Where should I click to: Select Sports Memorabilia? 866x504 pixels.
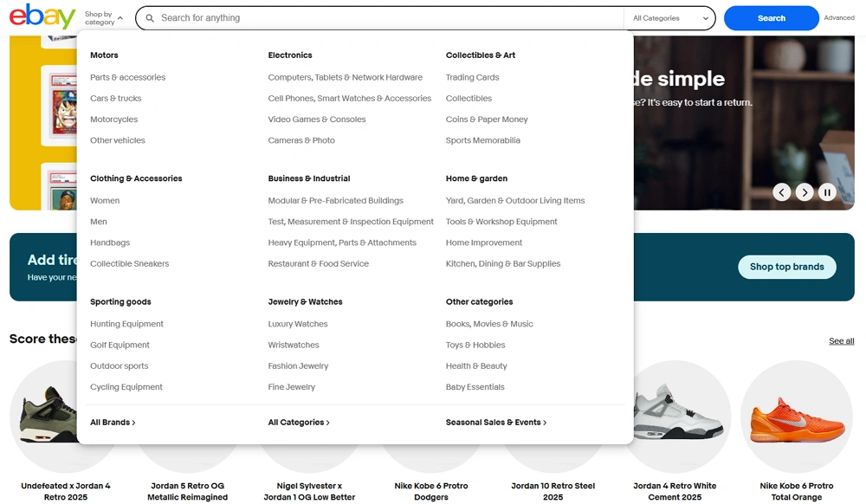pos(482,140)
